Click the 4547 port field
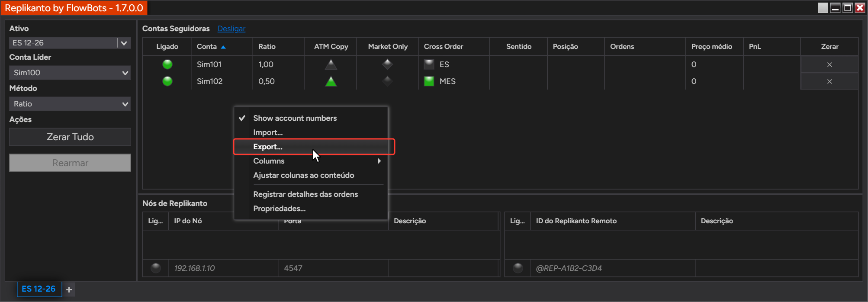The image size is (868, 302). point(334,268)
